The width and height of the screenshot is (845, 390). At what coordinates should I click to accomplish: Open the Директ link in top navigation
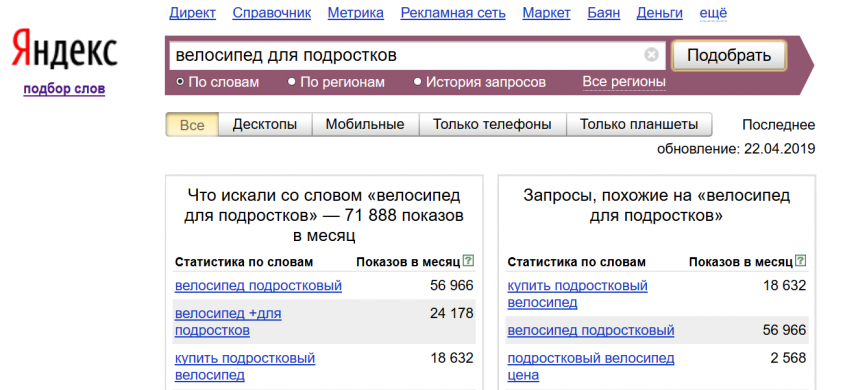coord(192,13)
